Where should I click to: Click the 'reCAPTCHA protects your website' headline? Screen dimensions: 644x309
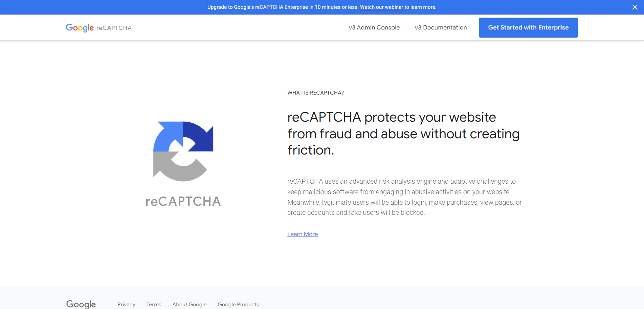[x=403, y=134]
